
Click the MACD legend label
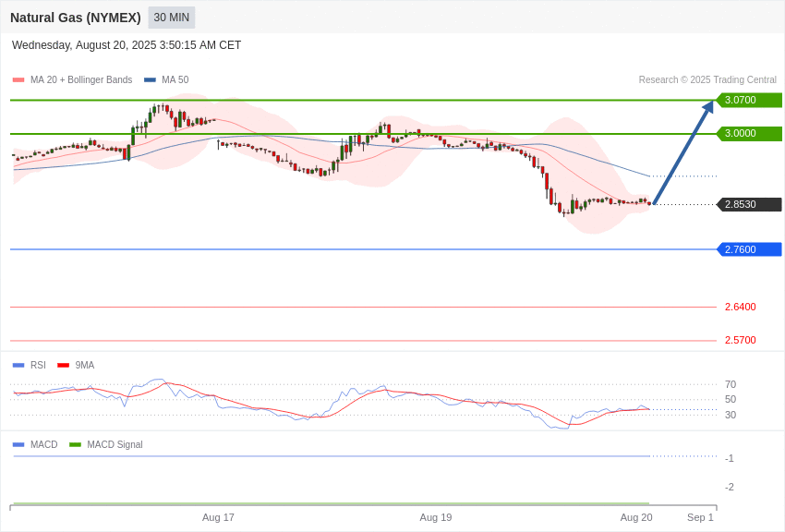click(x=44, y=445)
